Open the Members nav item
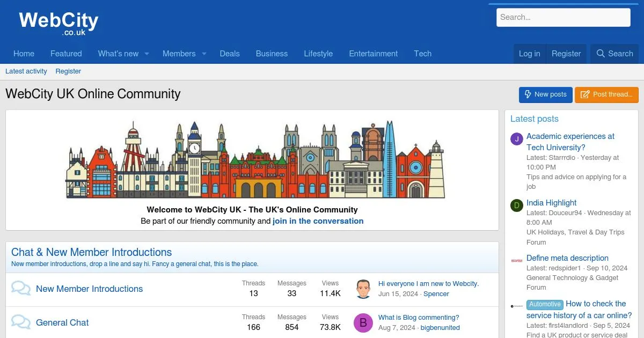The image size is (644, 338). pos(179,54)
